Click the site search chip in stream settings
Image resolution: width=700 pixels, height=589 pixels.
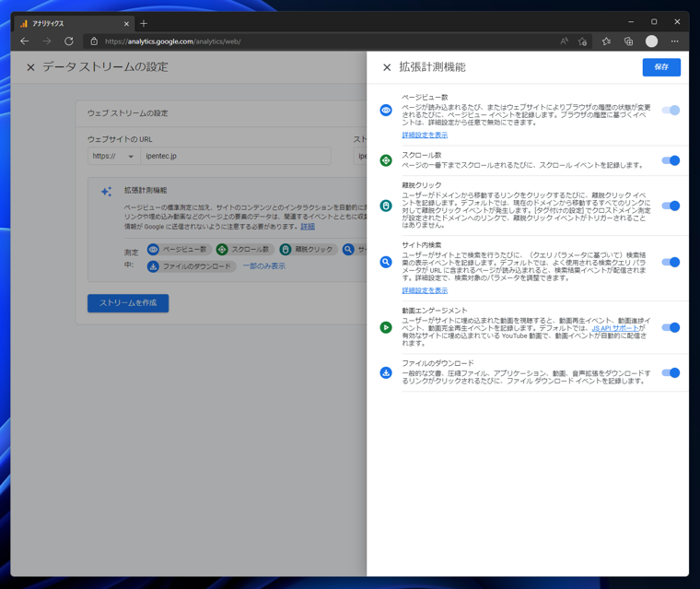pos(355,250)
